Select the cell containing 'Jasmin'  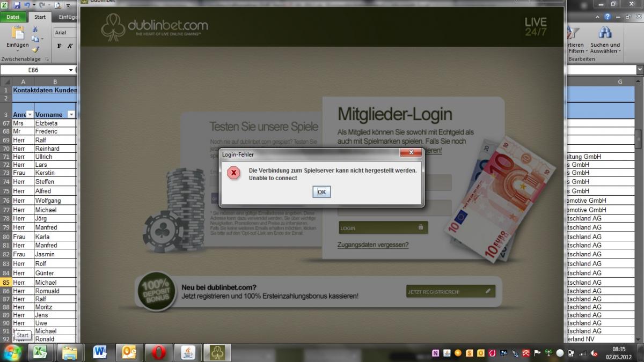click(x=55, y=254)
